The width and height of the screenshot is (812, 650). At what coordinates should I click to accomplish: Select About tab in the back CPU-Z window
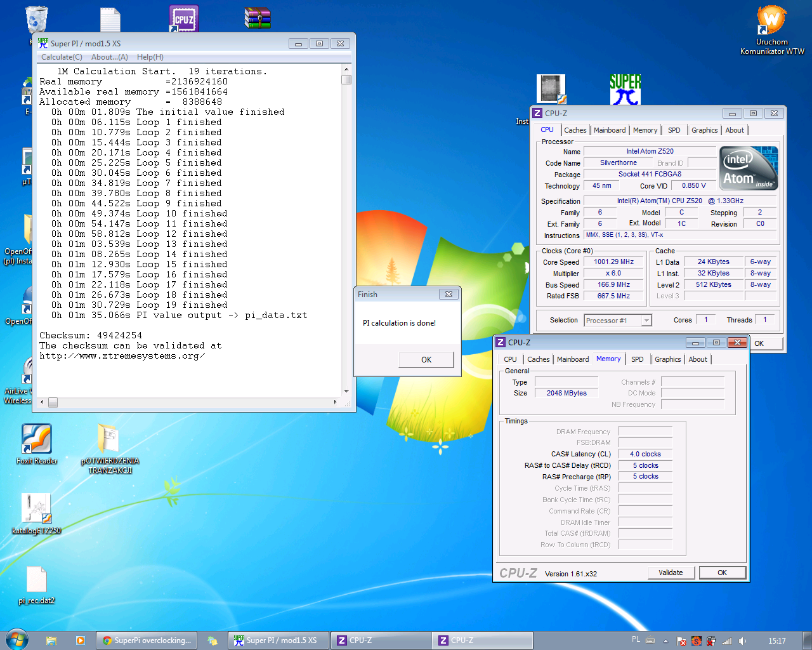click(735, 130)
